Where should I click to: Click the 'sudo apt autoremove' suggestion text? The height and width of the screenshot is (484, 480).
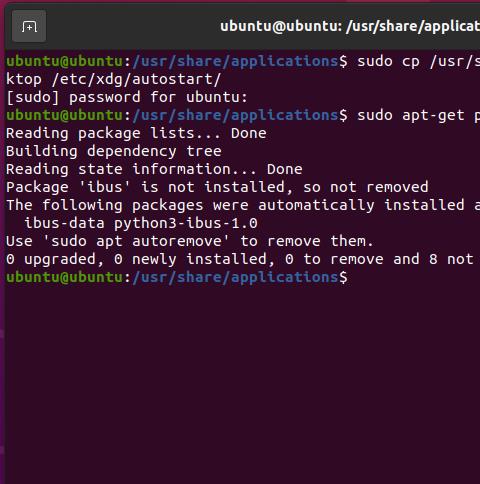point(136,241)
